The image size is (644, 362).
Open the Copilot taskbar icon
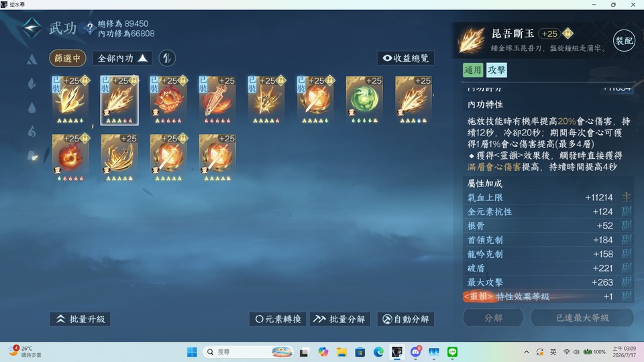(x=323, y=352)
